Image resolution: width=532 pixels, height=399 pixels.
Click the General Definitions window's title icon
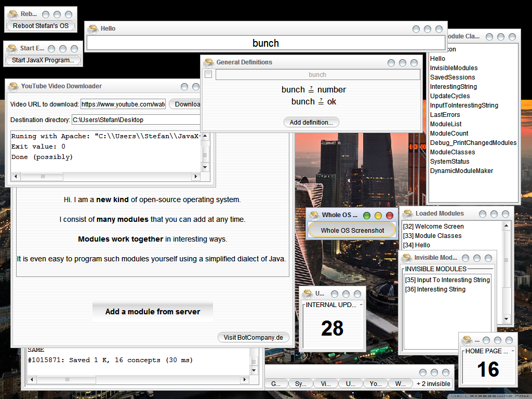coord(208,62)
